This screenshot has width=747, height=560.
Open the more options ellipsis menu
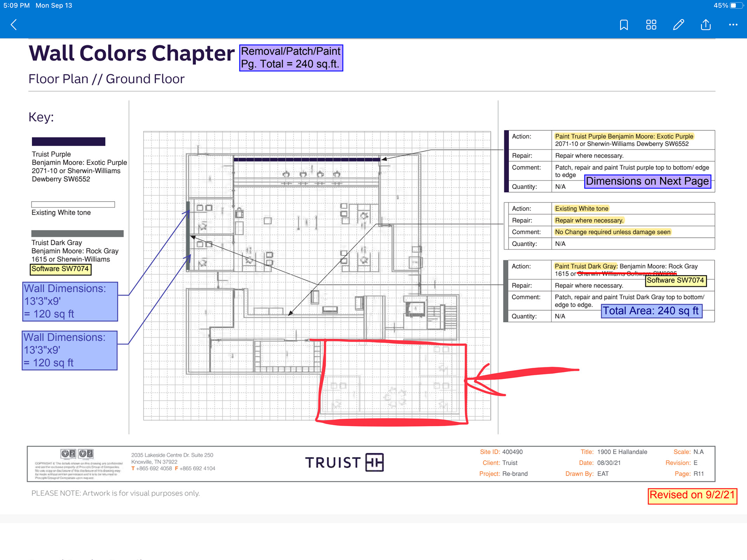(733, 25)
